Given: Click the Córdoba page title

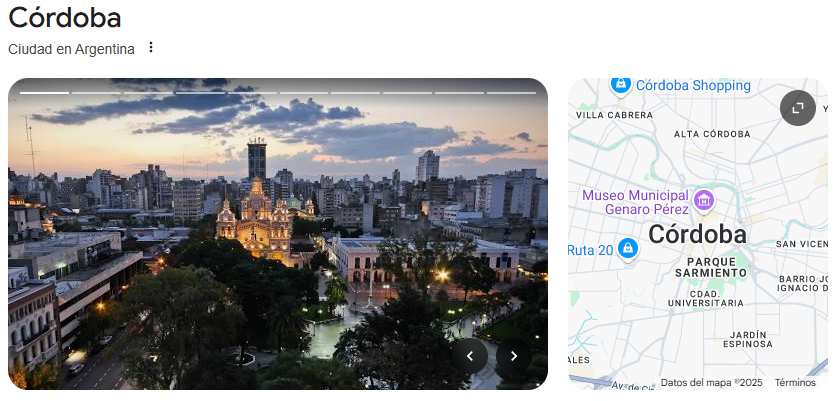Looking at the screenshot, I should coord(65,18).
